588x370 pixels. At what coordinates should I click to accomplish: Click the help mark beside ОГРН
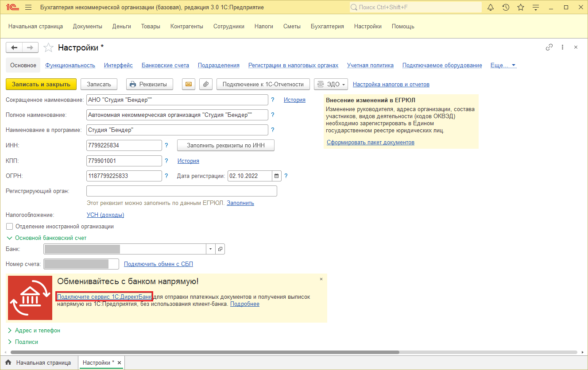[166, 176]
